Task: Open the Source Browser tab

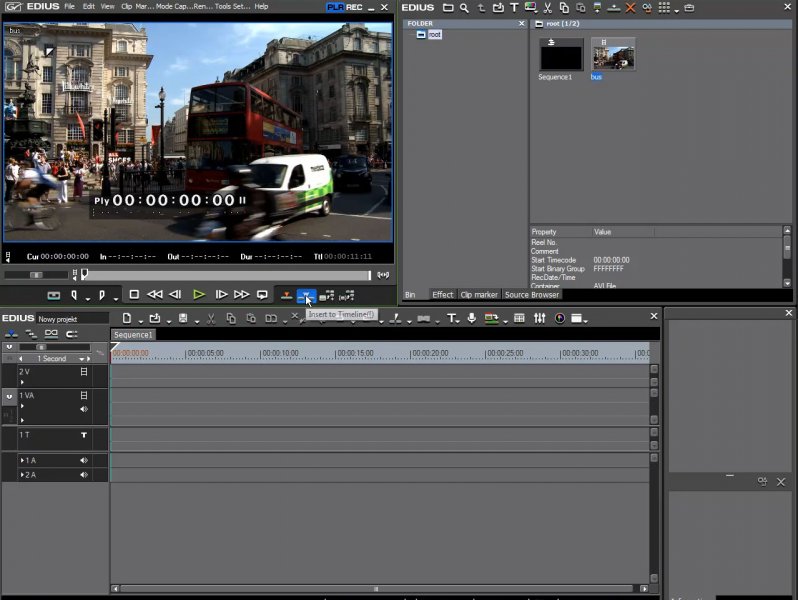Action: [531, 295]
